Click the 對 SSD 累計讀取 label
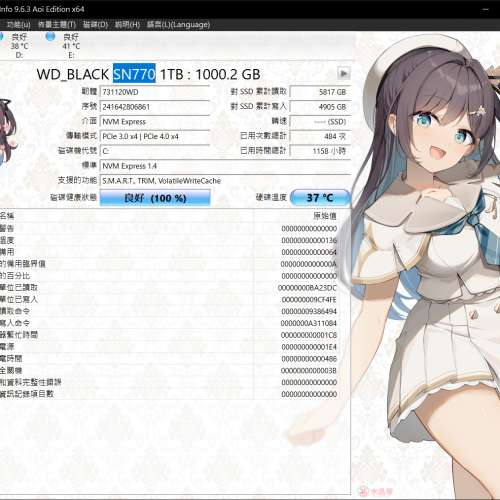Screen dimensions: 500x500 tap(258, 91)
